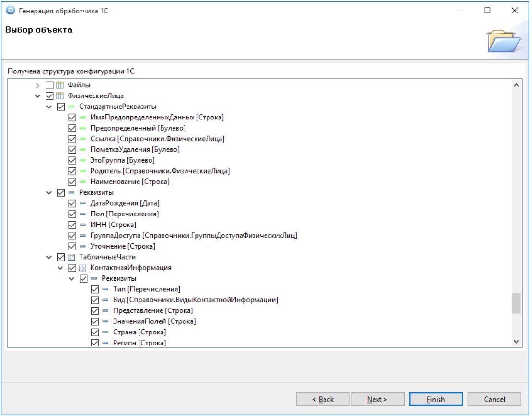Click the vertical scrollbar thumb
The image size is (532, 416).
pyautogui.click(x=516, y=304)
